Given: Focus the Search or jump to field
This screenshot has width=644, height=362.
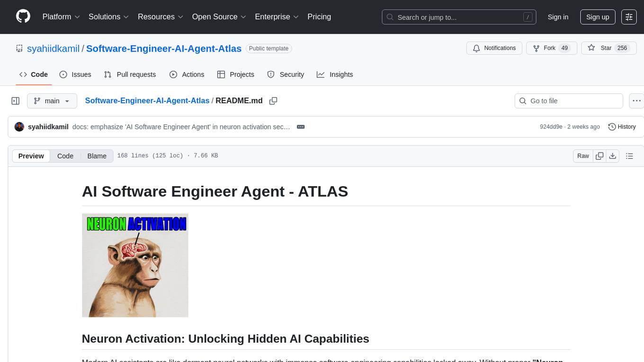Looking at the screenshot, I should coord(459,17).
